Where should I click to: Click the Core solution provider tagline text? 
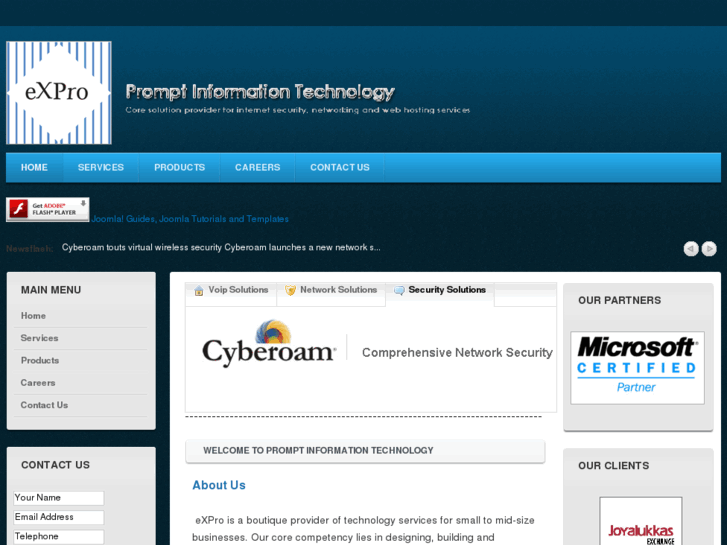pyautogui.click(x=298, y=110)
